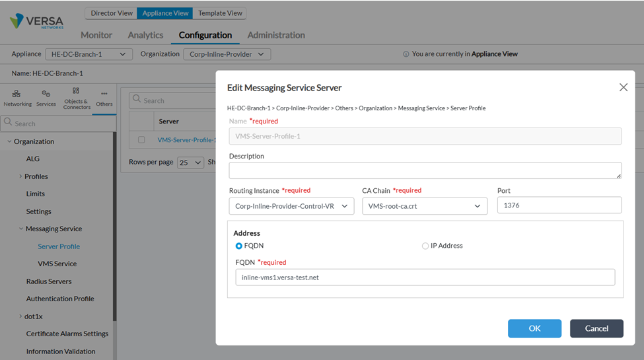
Task: Open the Organization Corp-Inline-Provider dropdown
Action: [227, 54]
